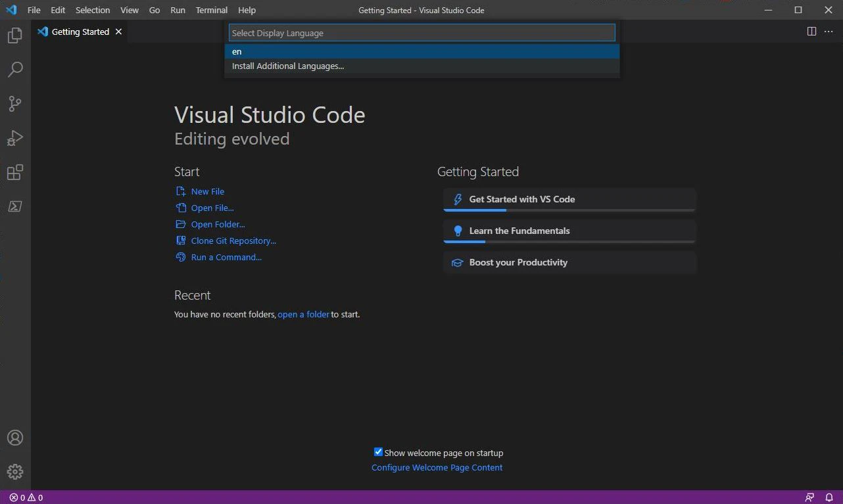Open the Accounts menu icon
843x504 pixels.
[x=14, y=438]
